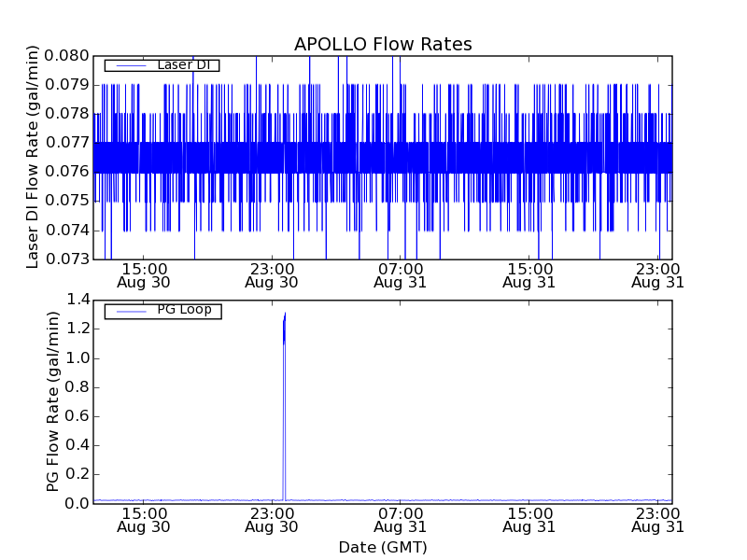Click the blue line sample in PG Loop legend
Screen dimensions: 747x560
(126, 311)
